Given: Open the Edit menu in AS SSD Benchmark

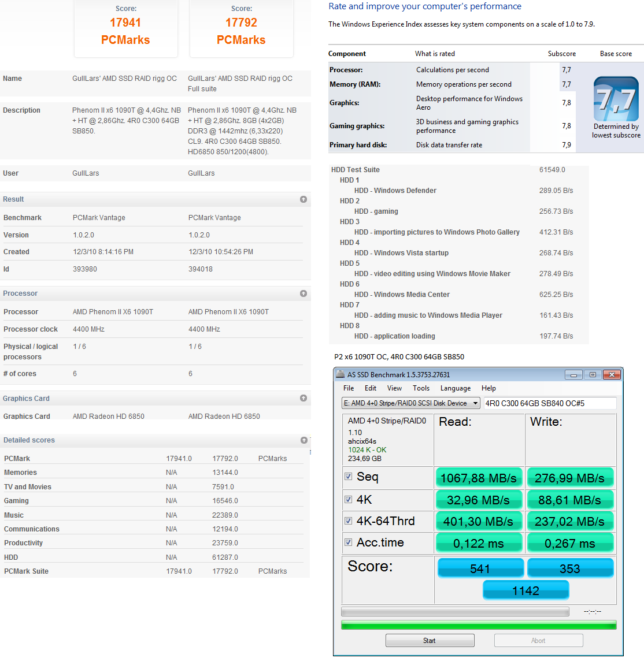Looking at the screenshot, I should [x=371, y=388].
